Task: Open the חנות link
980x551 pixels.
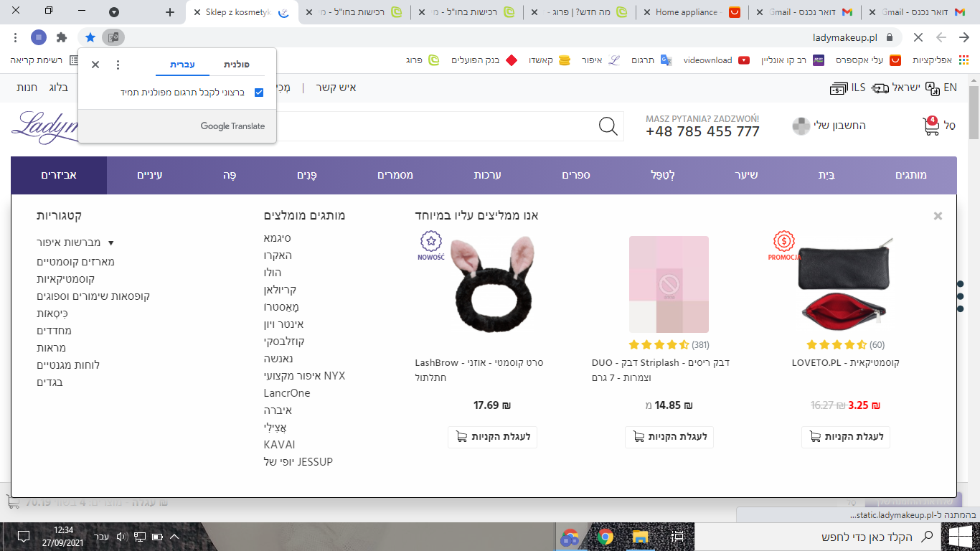Action: tap(27, 88)
